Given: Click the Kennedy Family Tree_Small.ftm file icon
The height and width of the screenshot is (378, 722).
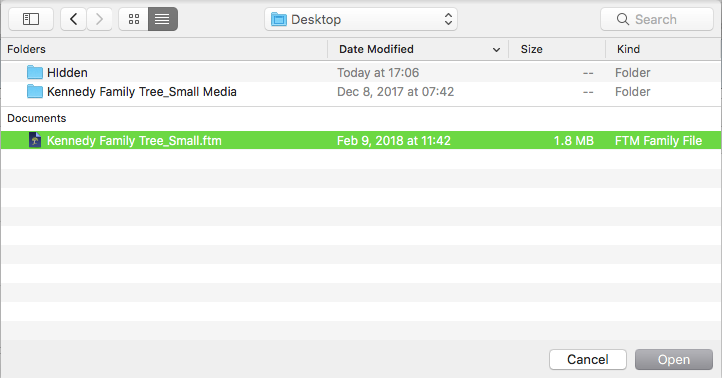Looking at the screenshot, I should click(35, 140).
